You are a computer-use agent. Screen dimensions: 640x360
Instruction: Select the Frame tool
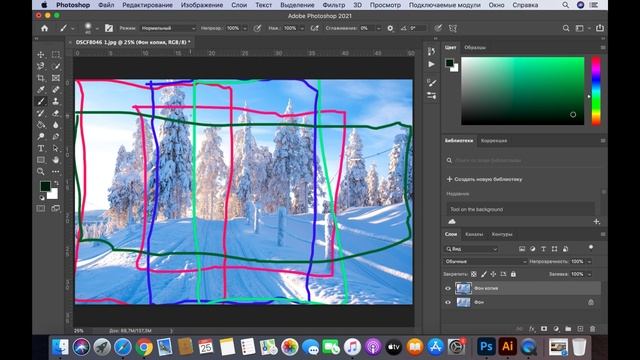56,78
